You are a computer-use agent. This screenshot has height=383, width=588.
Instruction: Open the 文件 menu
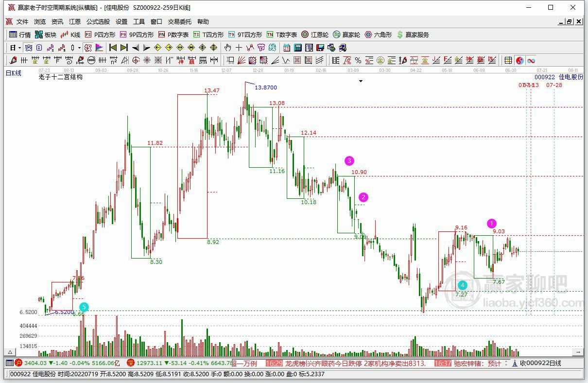click(22, 22)
